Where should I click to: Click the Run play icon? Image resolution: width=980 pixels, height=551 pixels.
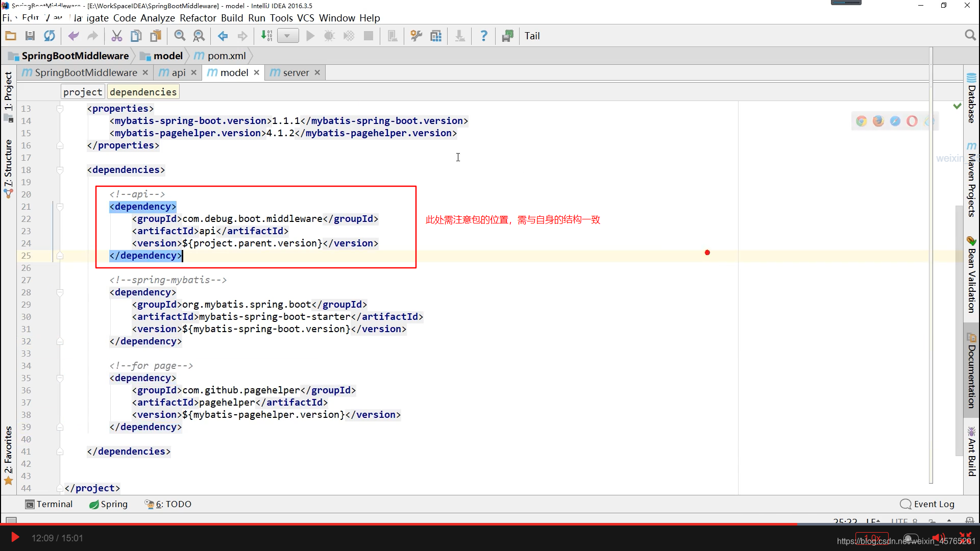click(310, 36)
